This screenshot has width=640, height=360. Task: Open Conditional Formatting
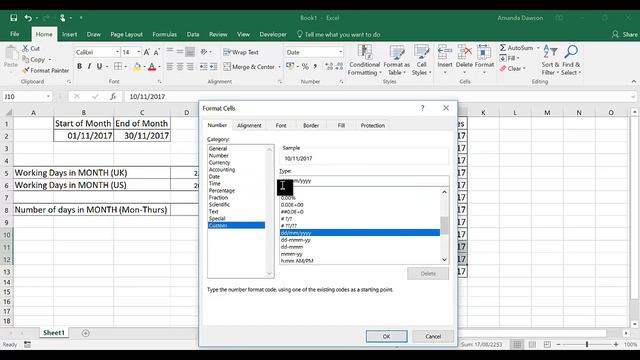(364, 60)
